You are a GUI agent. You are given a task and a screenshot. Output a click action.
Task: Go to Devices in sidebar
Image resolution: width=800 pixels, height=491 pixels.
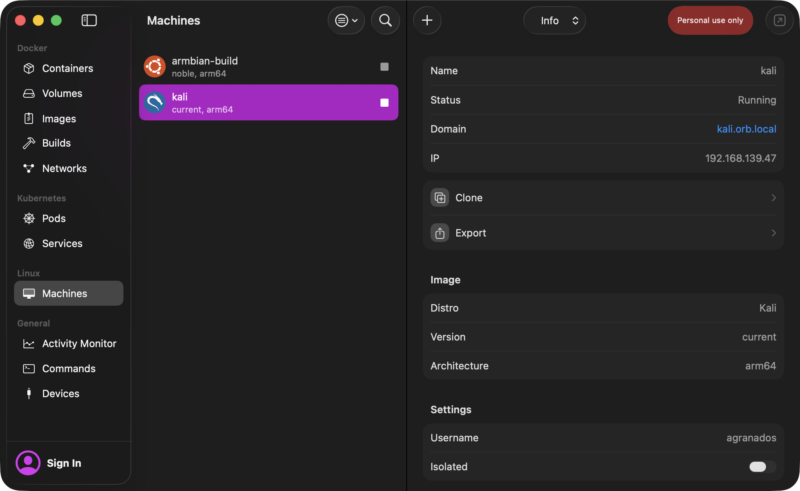click(60, 394)
